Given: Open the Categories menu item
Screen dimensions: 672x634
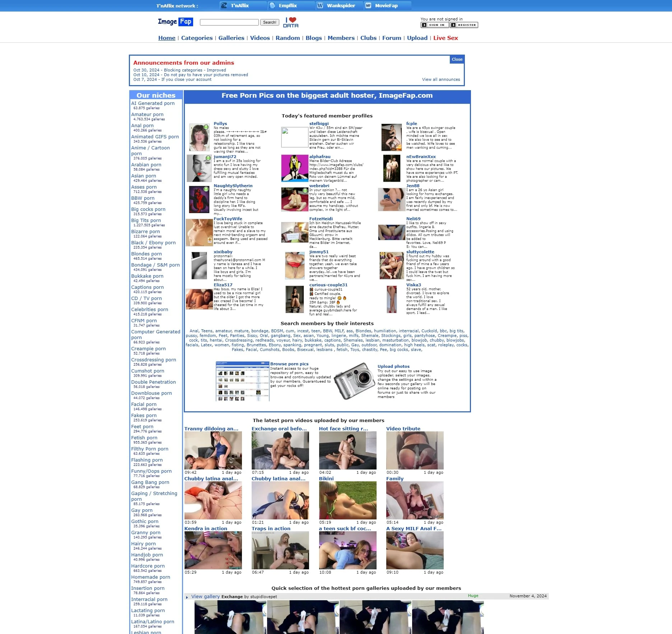Looking at the screenshot, I should pos(197,38).
